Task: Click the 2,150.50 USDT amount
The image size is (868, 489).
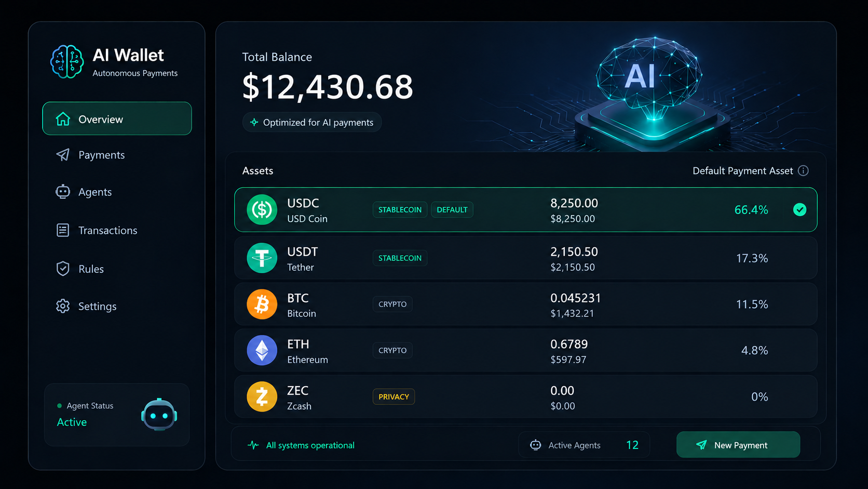Action: click(574, 252)
